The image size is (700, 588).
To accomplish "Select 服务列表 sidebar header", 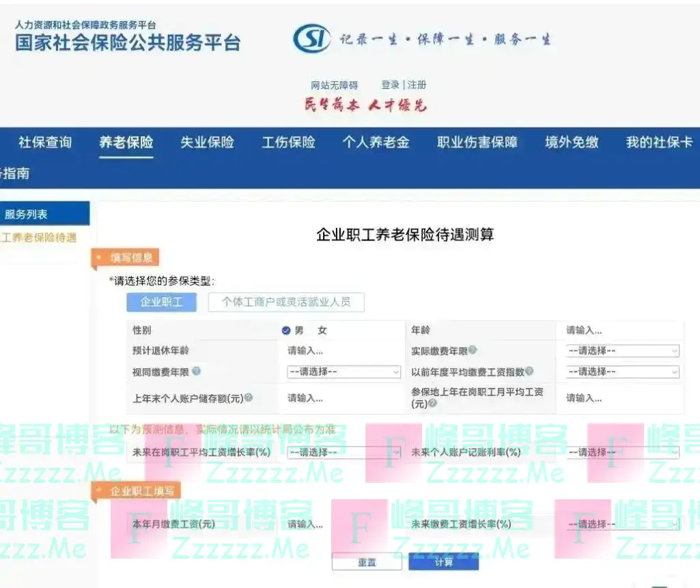I will click(44, 214).
